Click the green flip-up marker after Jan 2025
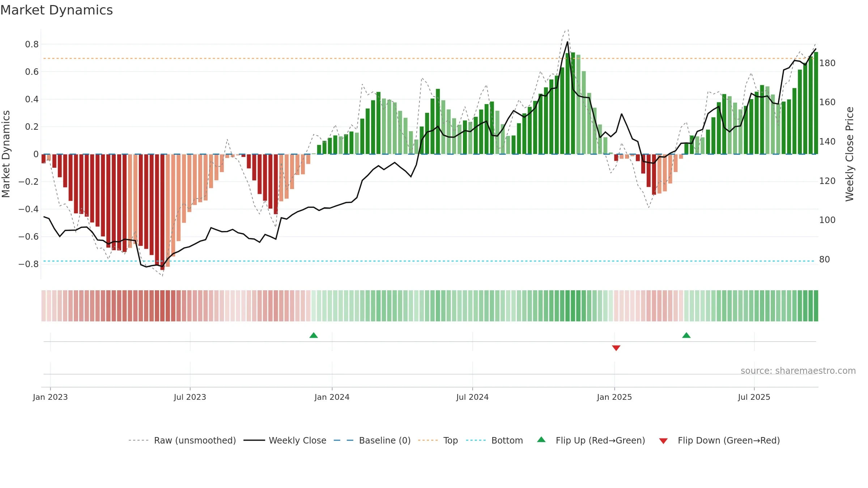Image resolution: width=868 pixels, height=488 pixels. click(686, 335)
